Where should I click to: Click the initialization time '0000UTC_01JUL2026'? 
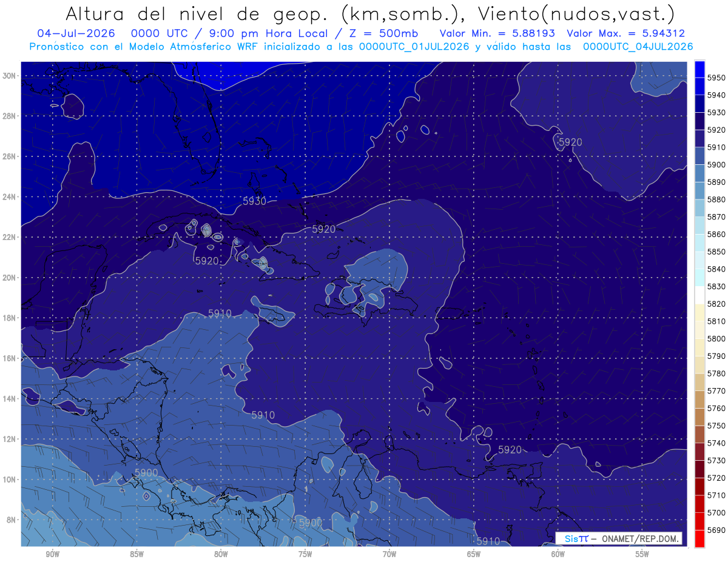(414, 46)
